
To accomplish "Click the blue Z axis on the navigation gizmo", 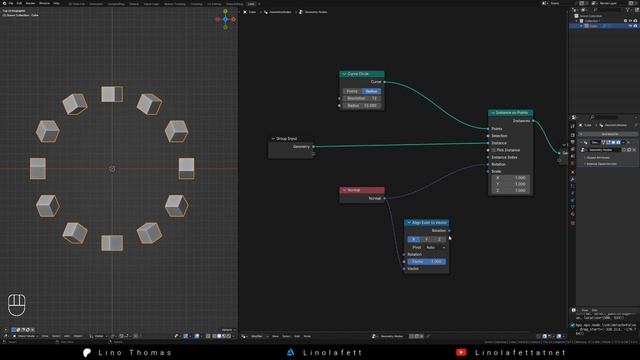I will (x=225, y=19).
